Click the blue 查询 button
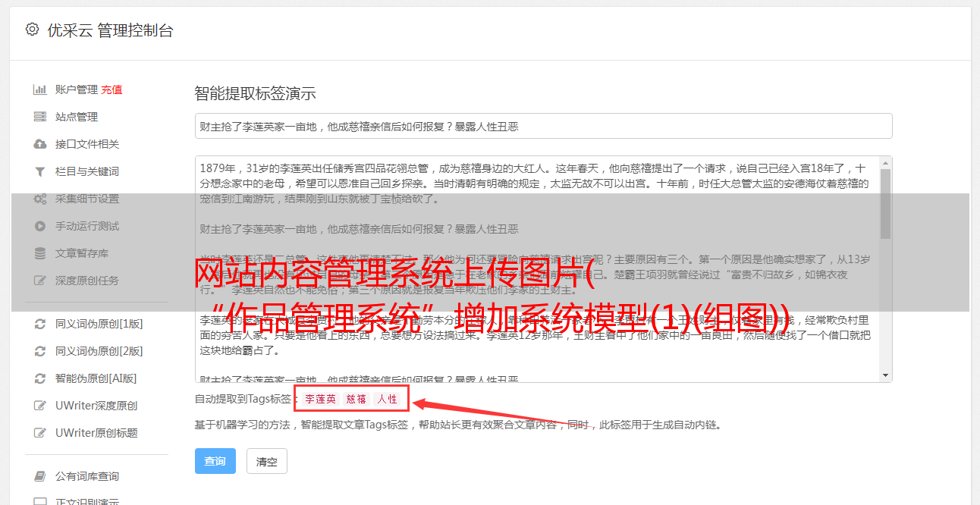Screen dimensions: 980x505 click(215, 461)
